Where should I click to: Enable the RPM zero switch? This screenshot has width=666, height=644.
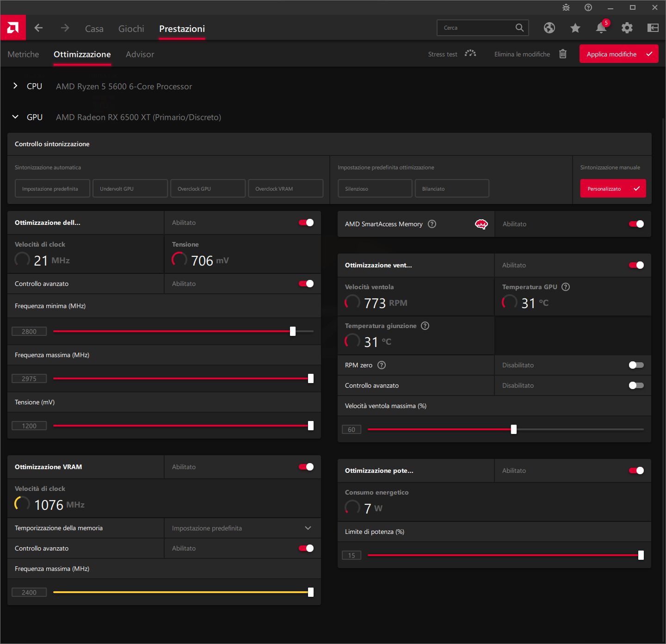(x=636, y=365)
